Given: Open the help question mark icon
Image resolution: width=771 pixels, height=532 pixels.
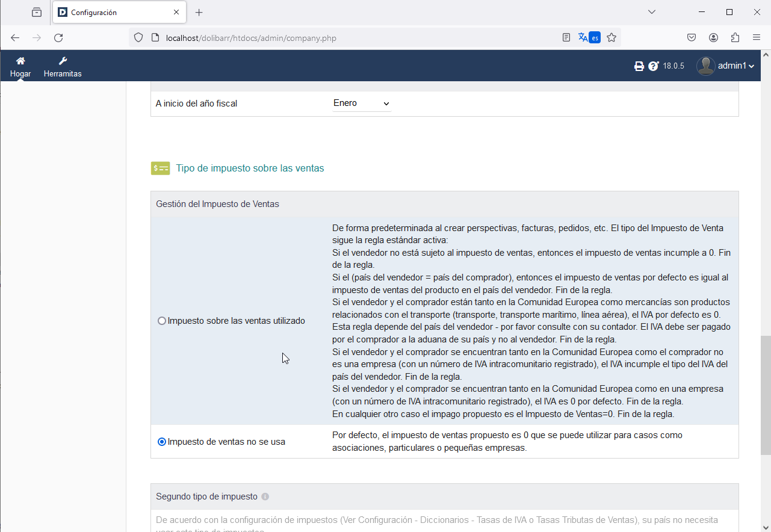Looking at the screenshot, I should [x=654, y=66].
